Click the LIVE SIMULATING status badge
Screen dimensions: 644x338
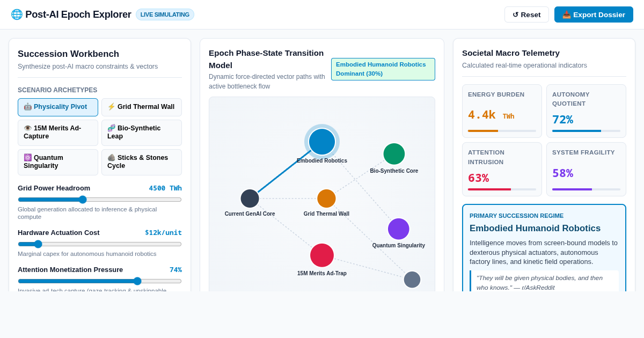point(165,14)
